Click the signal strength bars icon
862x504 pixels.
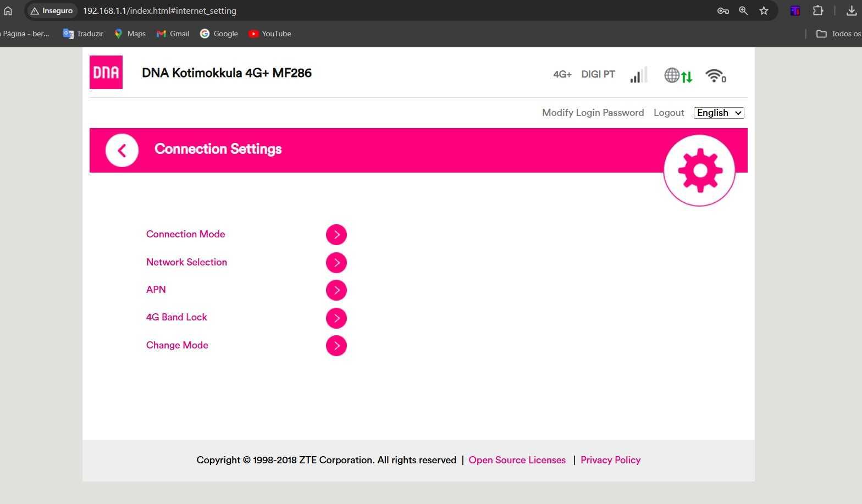coord(639,75)
